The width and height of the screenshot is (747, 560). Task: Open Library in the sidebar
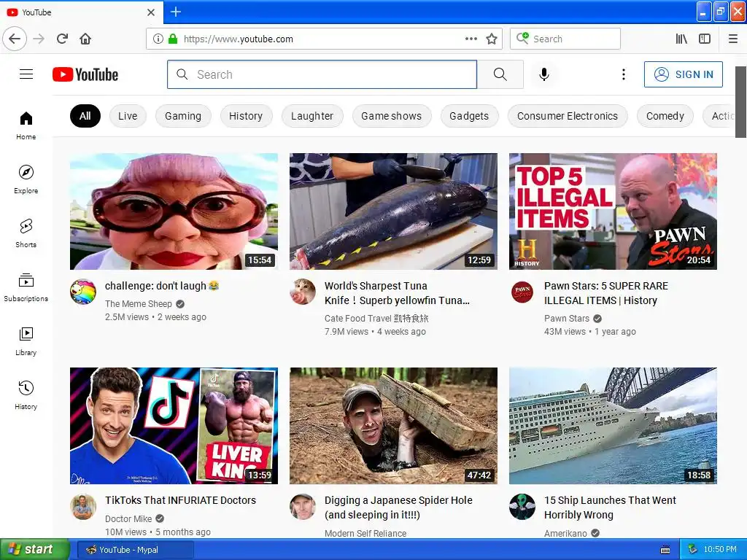point(26,341)
